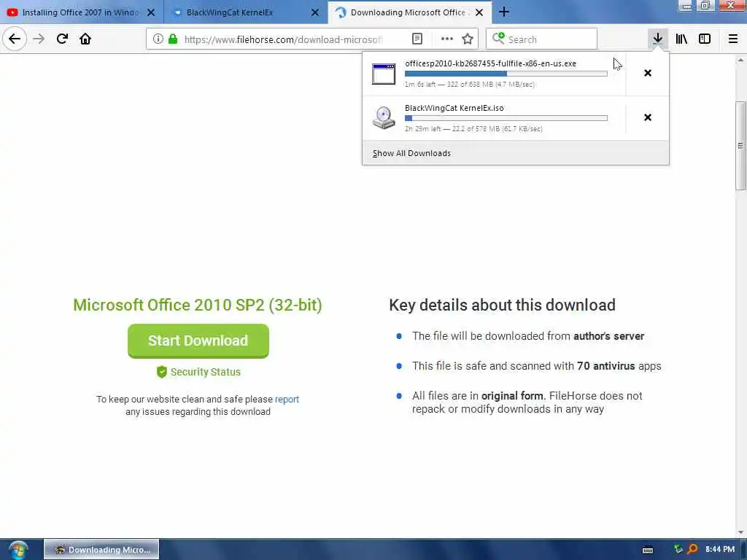Open the Firefox hamburger menu
The width and height of the screenshot is (747, 560).
point(732,39)
